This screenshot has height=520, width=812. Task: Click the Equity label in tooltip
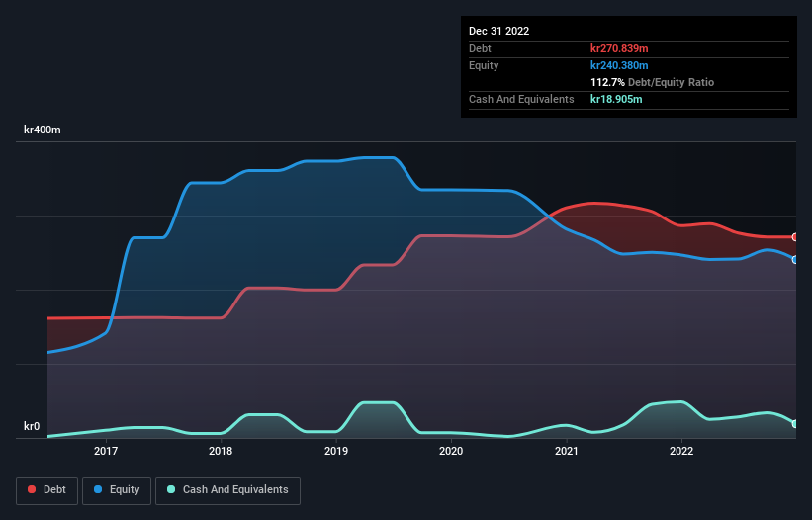(484, 65)
